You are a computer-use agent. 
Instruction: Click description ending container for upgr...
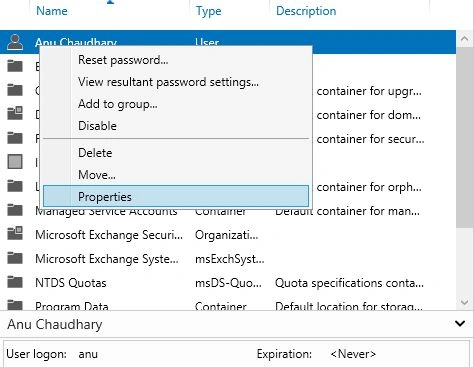point(369,91)
